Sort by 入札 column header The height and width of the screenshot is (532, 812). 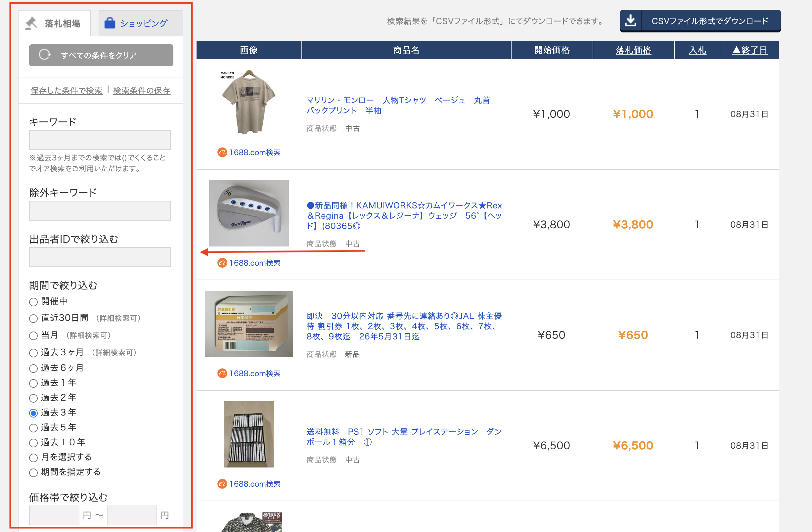(697, 50)
